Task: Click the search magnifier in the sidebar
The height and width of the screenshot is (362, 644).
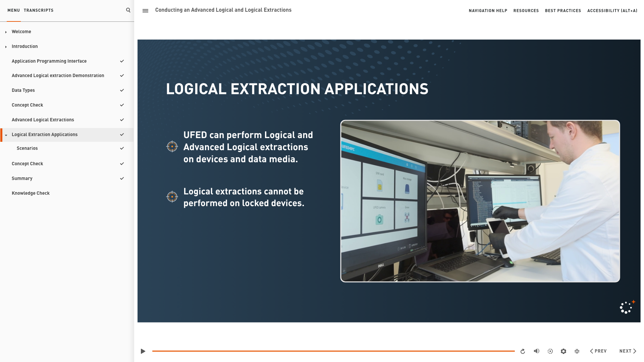Action: (x=128, y=10)
